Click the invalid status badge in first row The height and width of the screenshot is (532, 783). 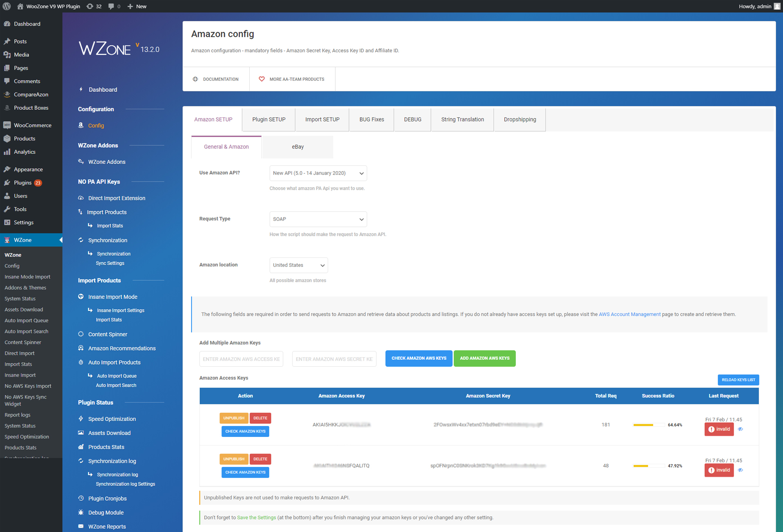pyautogui.click(x=719, y=429)
